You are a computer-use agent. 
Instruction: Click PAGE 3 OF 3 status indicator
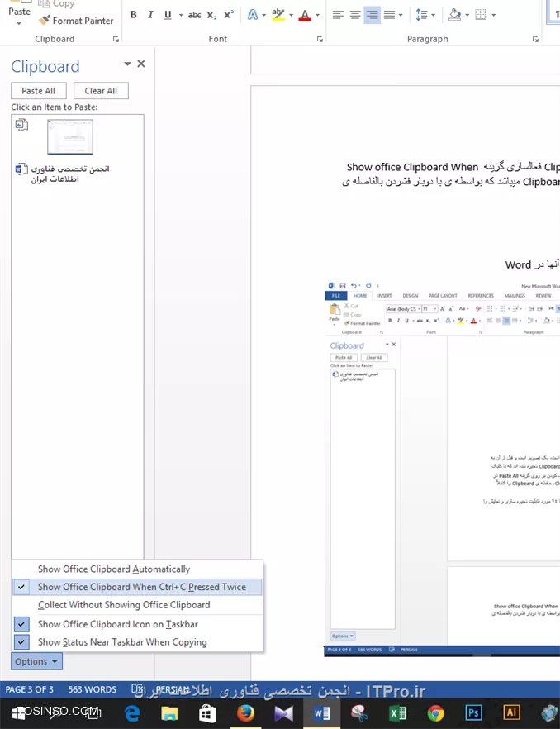(29, 689)
